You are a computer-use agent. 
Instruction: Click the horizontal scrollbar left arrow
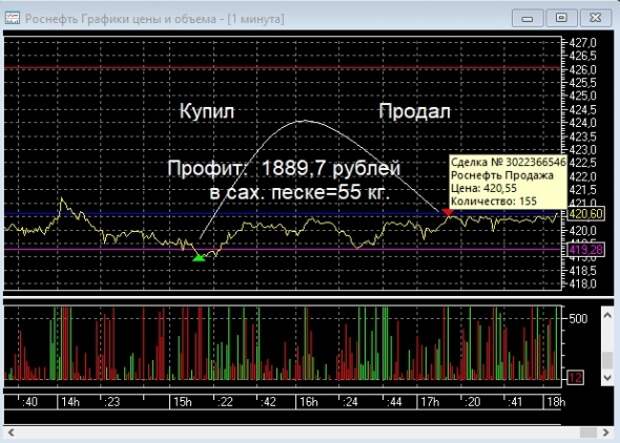tap(11, 432)
